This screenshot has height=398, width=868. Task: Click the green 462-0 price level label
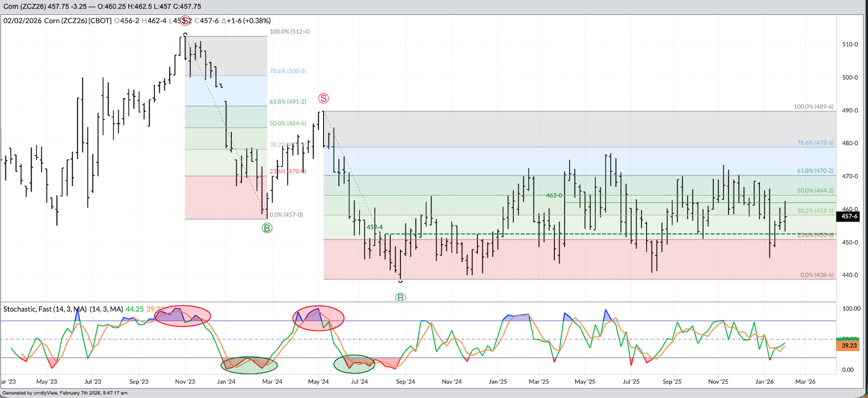[x=554, y=196]
